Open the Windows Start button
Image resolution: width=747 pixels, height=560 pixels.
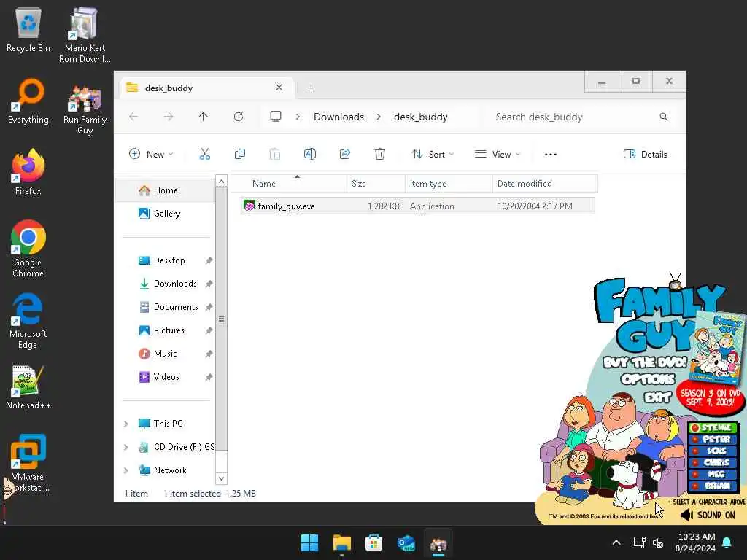point(309,542)
